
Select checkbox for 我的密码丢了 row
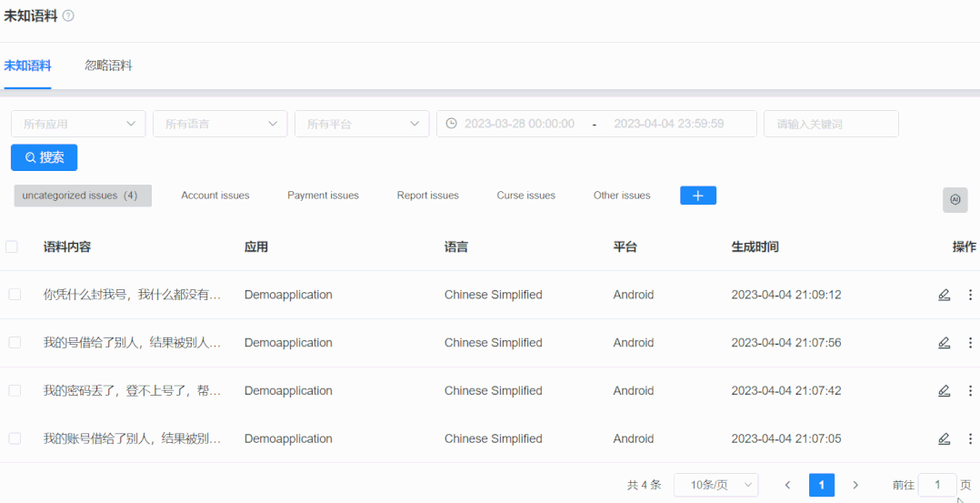coord(15,391)
